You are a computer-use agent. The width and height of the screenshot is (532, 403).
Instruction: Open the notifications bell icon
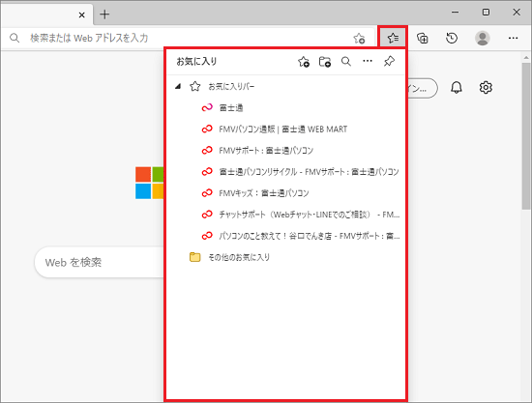pyautogui.click(x=457, y=87)
